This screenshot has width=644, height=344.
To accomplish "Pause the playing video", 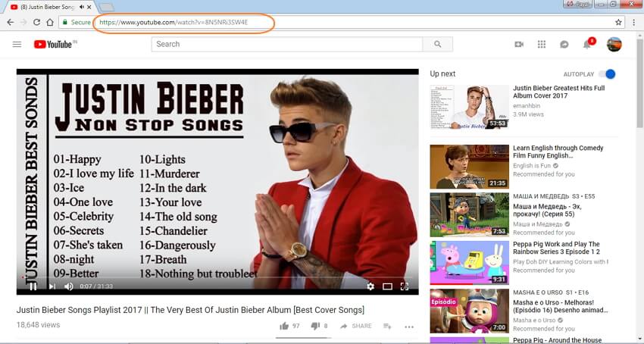I will (x=33, y=286).
